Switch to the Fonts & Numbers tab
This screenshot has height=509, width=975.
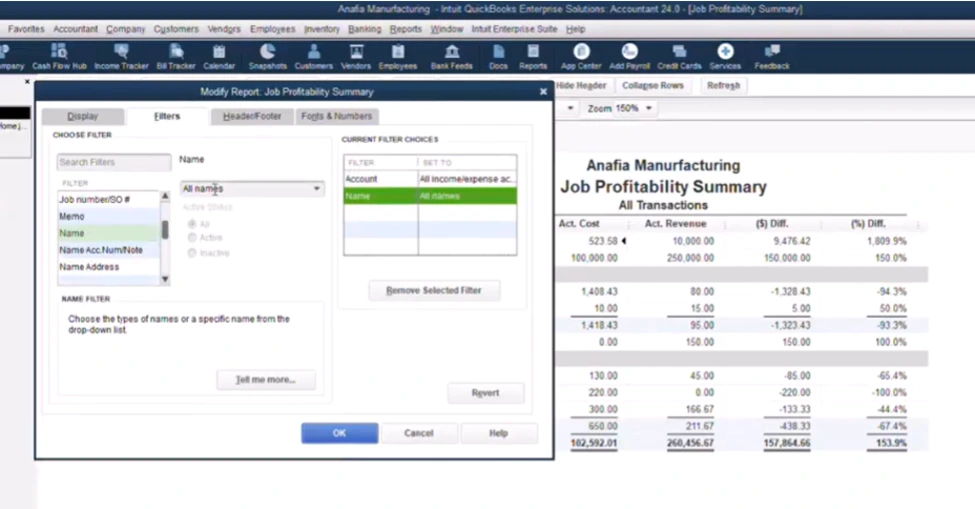(336, 116)
